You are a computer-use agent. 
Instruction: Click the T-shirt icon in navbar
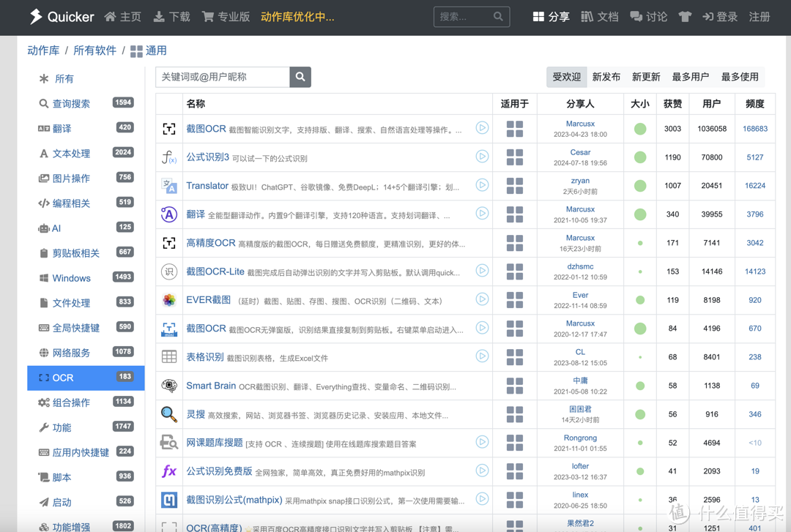(x=685, y=17)
